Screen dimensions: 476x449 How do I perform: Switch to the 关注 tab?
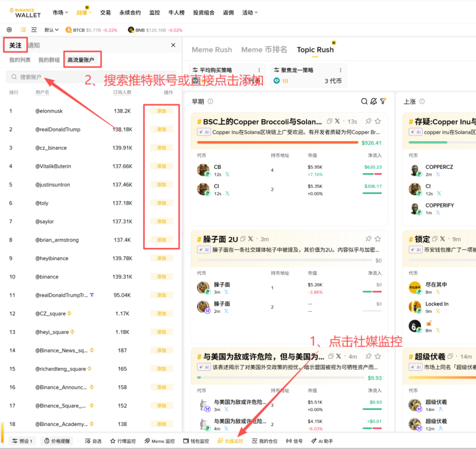(x=15, y=45)
